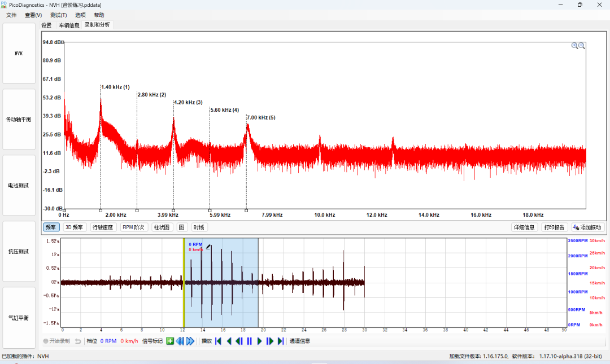Click the 打印报告 button
Screen dimensions: 610x364
coord(555,227)
